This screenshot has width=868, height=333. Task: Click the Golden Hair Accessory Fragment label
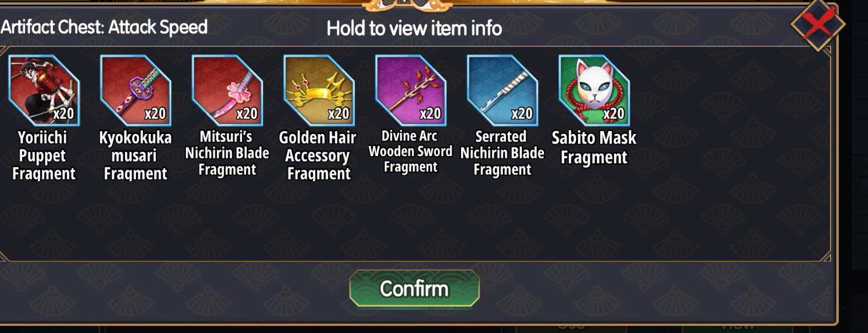pyautogui.click(x=318, y=156)
